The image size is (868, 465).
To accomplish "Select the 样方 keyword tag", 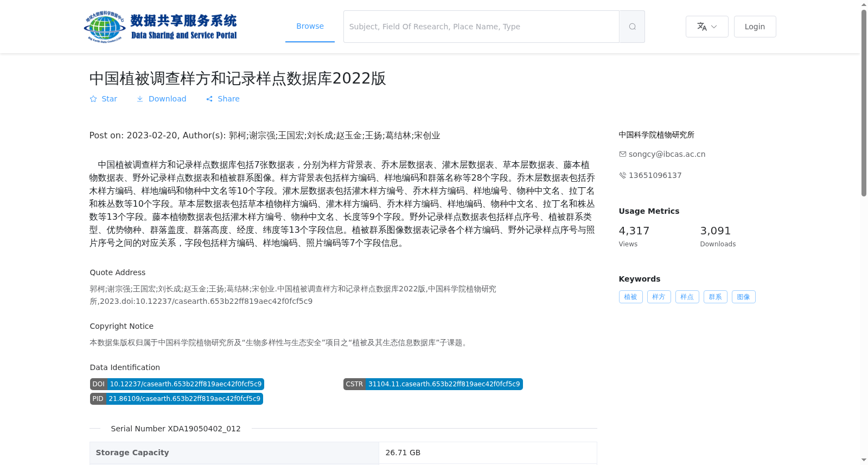I will pos(659,297).
